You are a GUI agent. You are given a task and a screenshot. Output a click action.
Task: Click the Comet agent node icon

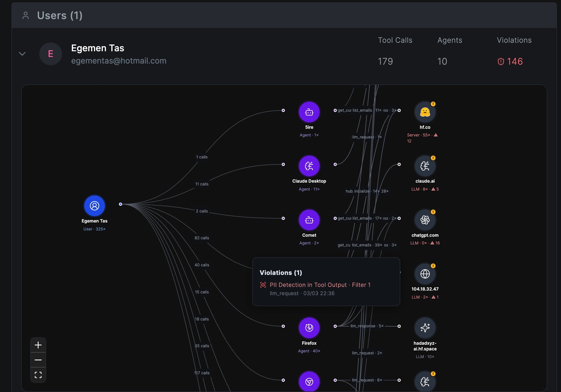click(x=309, y=220)
